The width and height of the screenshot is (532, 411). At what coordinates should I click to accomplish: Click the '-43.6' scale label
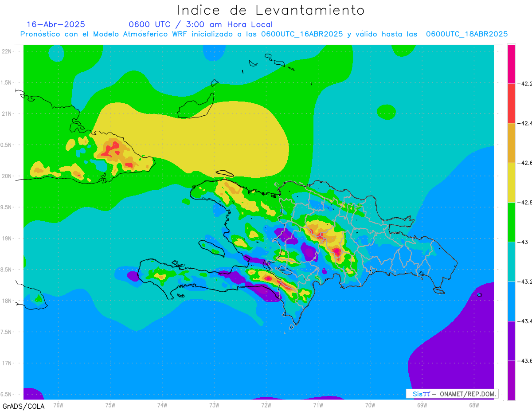tap(525, 361)
